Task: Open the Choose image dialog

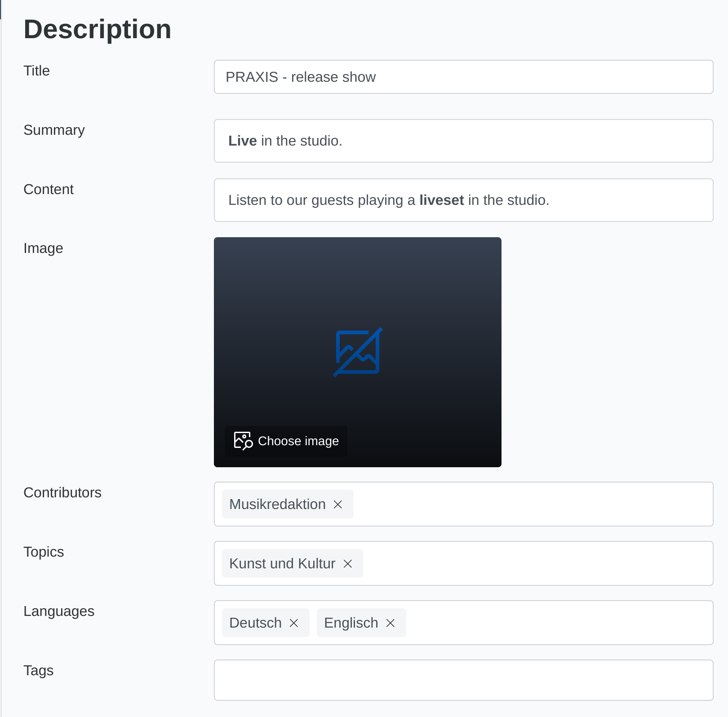Action: [x=286, y=441]
